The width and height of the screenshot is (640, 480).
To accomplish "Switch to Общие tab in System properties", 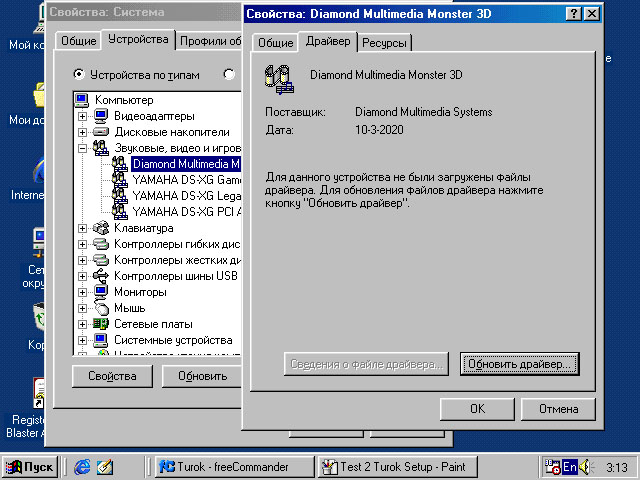I will tap(78, 41).
